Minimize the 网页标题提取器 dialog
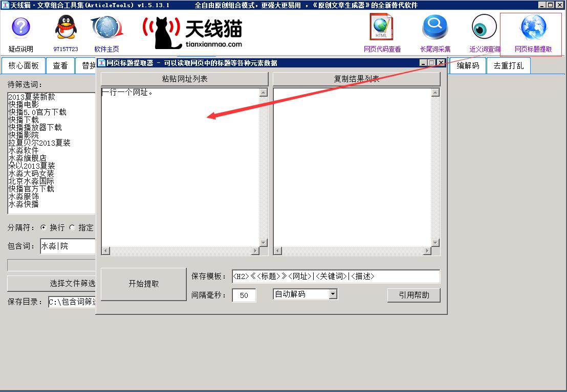This screenshot has height=392, width=567. coord(423,63)
